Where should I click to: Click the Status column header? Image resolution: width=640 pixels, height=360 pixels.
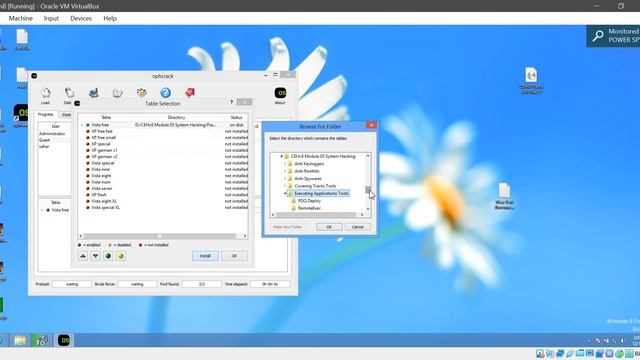[x=236, y=117]
